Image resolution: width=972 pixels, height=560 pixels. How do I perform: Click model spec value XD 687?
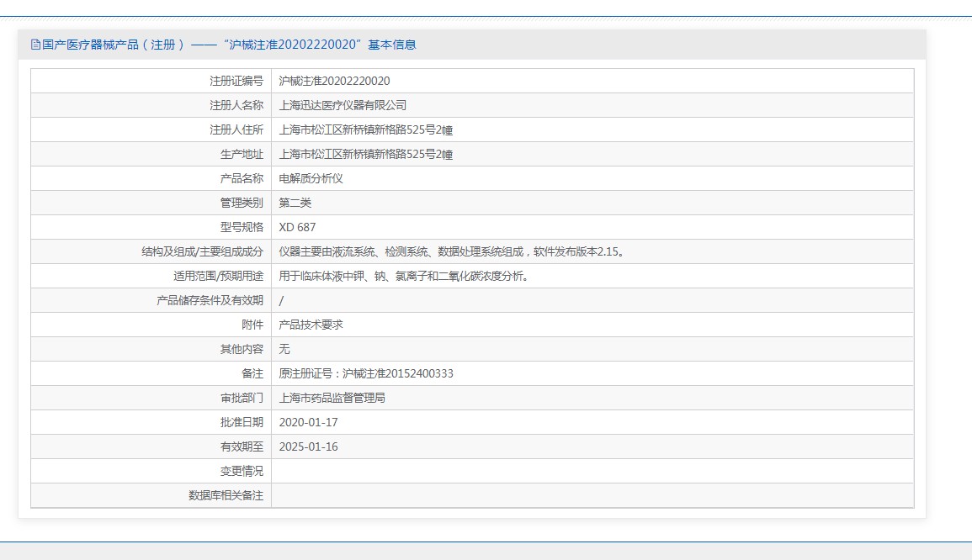click(297, 227)
